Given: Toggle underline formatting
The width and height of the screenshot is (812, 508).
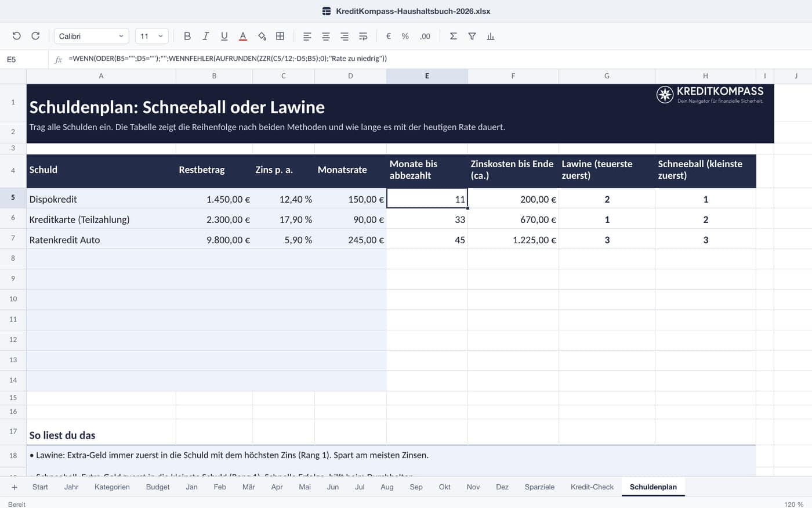Looking at the screenshot, I should (224, 36).
